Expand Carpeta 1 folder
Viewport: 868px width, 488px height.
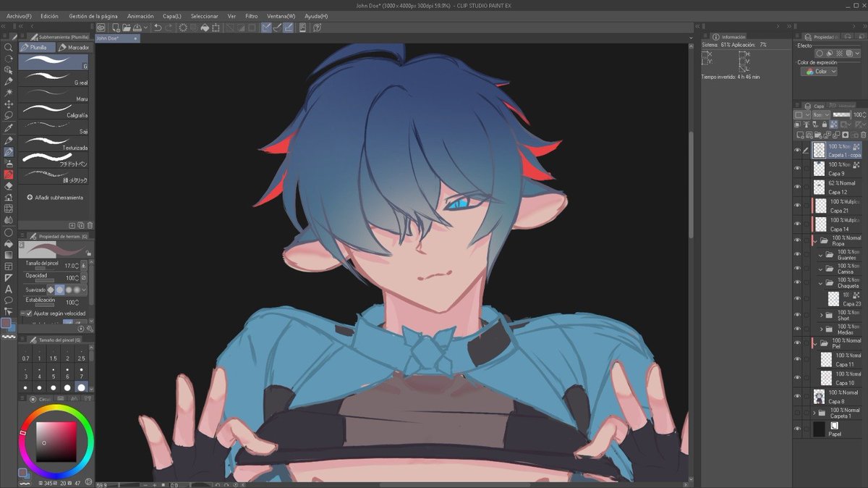click(x=814, y=413)
